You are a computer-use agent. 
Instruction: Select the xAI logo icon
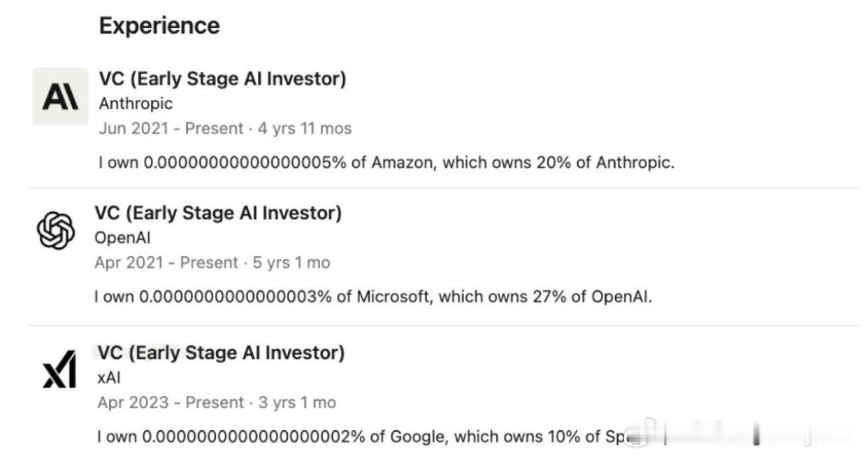(59, 369)
